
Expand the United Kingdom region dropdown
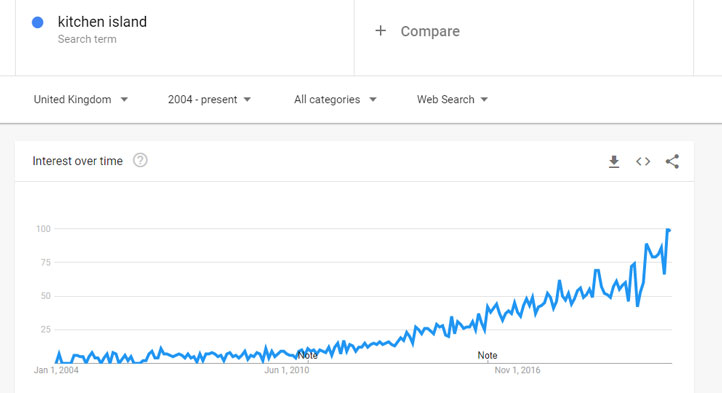[x=81, y=100]
